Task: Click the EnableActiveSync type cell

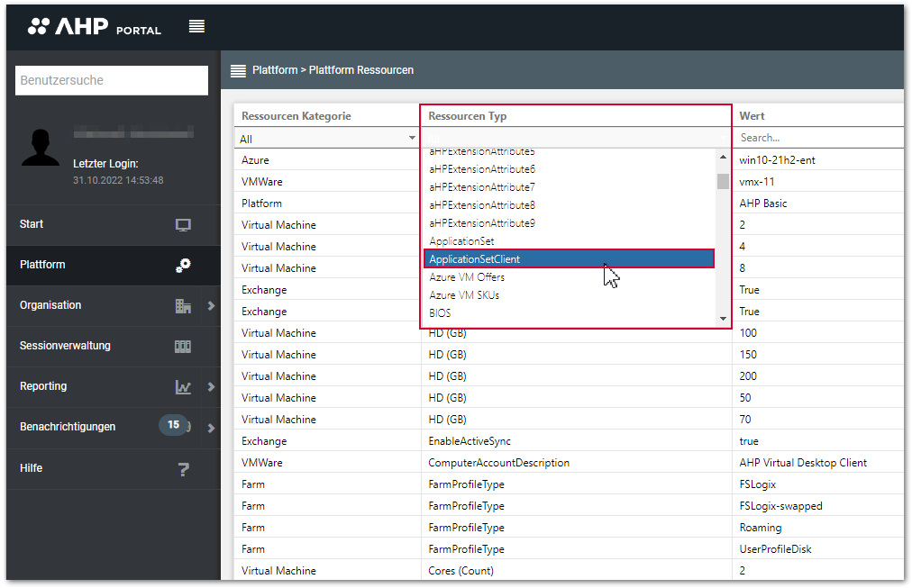Action: pos(577,441)
